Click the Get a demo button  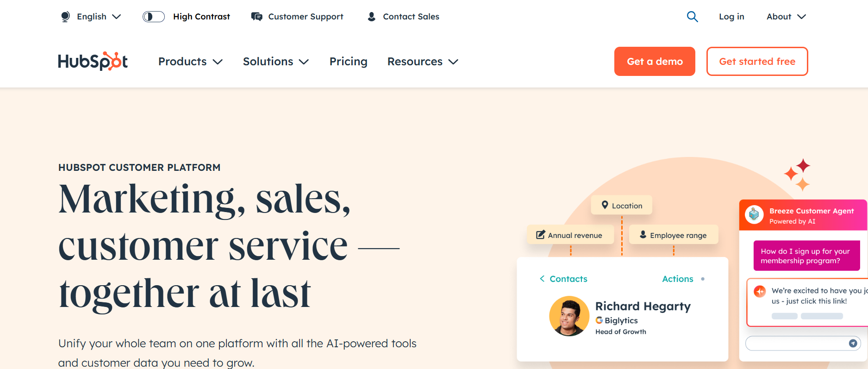click(655, 61)
